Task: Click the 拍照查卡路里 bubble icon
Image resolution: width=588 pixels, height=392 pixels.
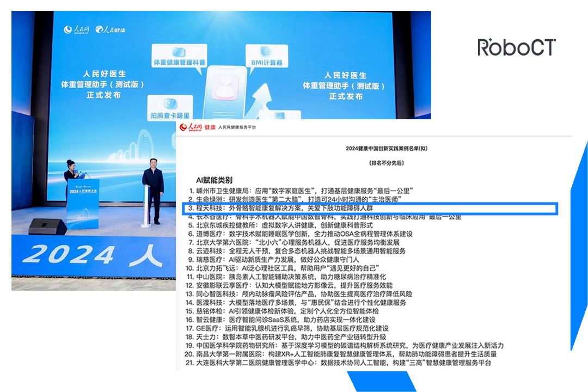Action: click(171, 109)
